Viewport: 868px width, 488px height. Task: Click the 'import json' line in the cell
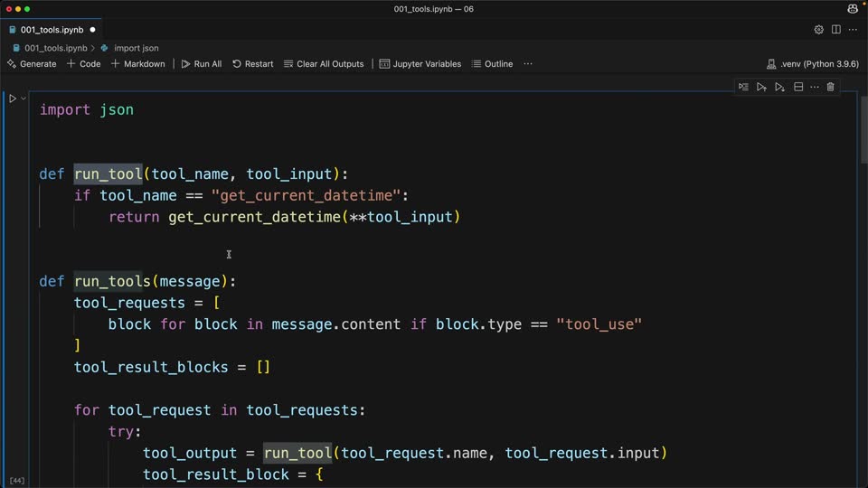87,109
